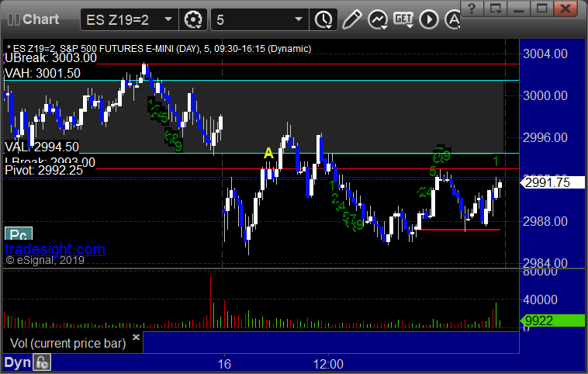The image size is (588, 374).
Task: Click the 12:00 time axis label
Action: [328, 364]
